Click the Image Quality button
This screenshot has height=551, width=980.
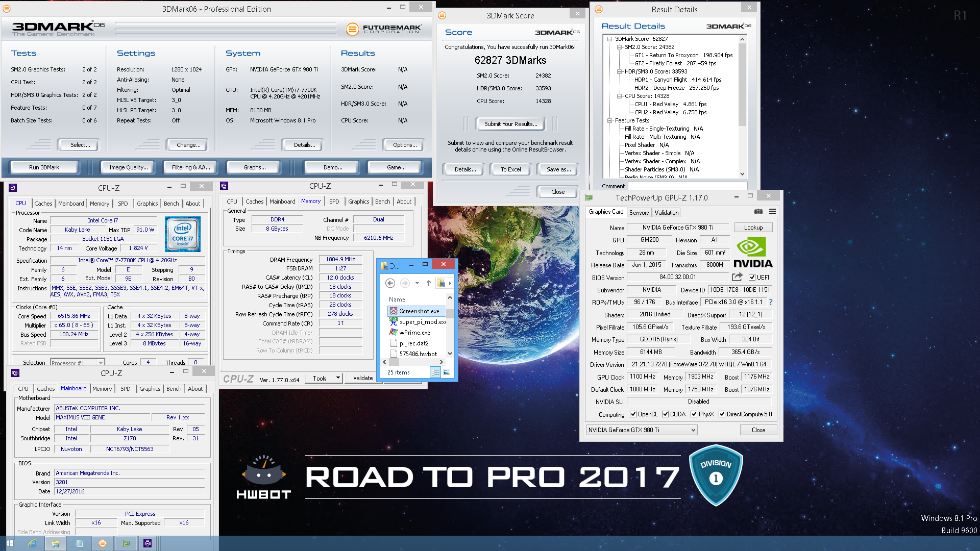click(x=129, y=167)
